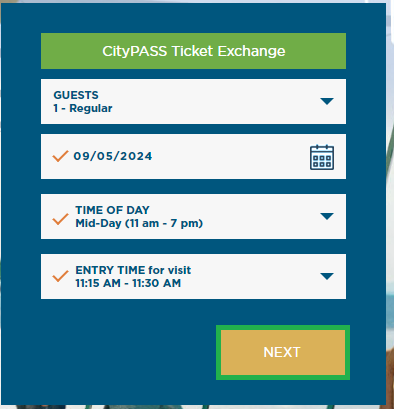Click the "1 - Regular" guest value

[x=83, y=108]
